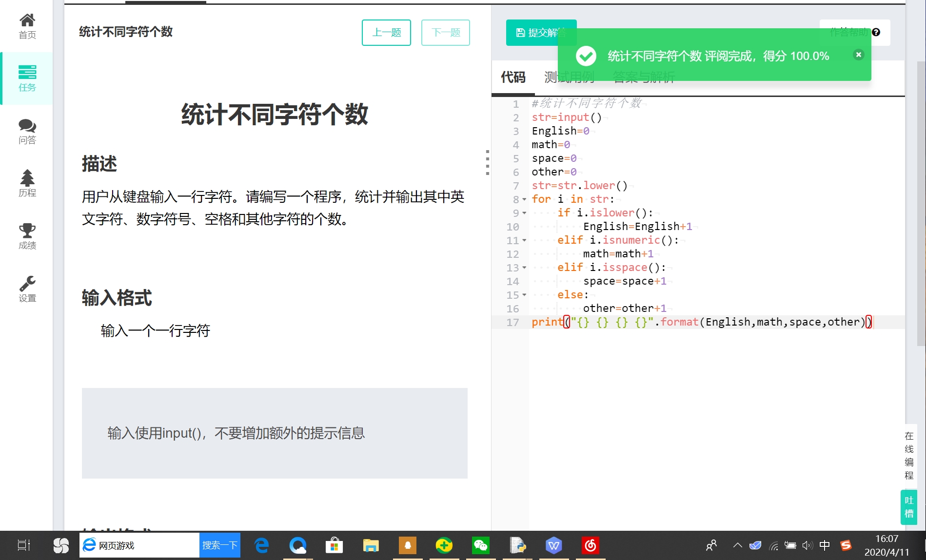Image resolution: width=926 pixels, height=560 pixels.
Task: Click the editor vertical scrollbar
Action: point(921,203)
